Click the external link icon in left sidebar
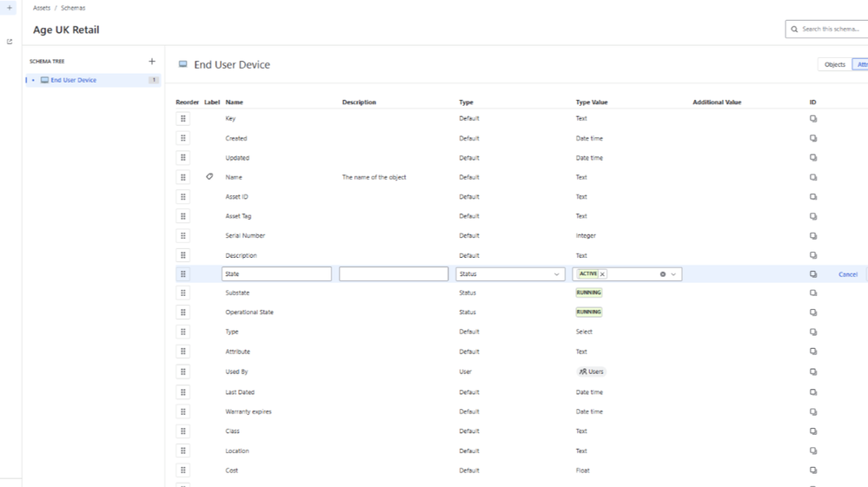Image resolution: width=868 pixels, height=487 pixels. click(10, 42)
